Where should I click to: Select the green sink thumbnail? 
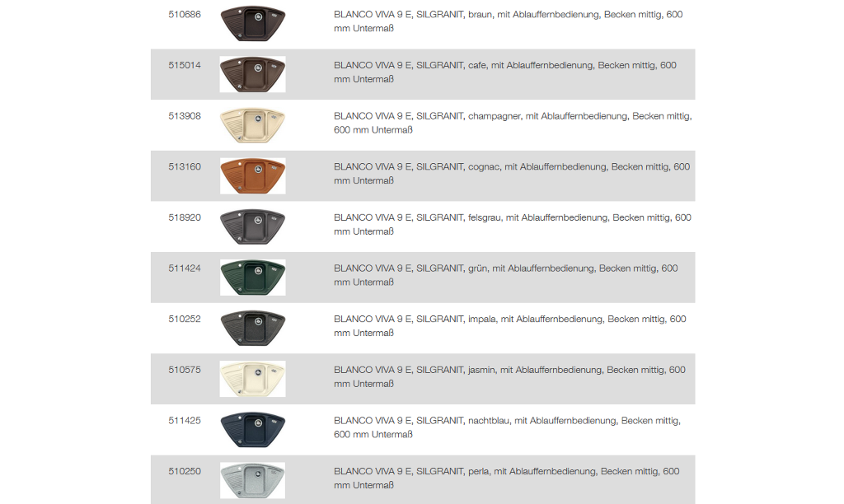click(x=252, y=278)
